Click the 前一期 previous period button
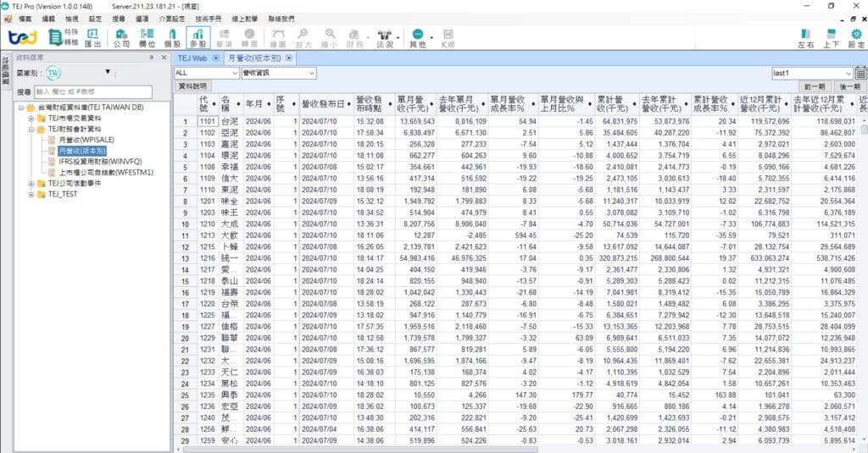Viewport: 868px width, 453px height. point(814,86)
